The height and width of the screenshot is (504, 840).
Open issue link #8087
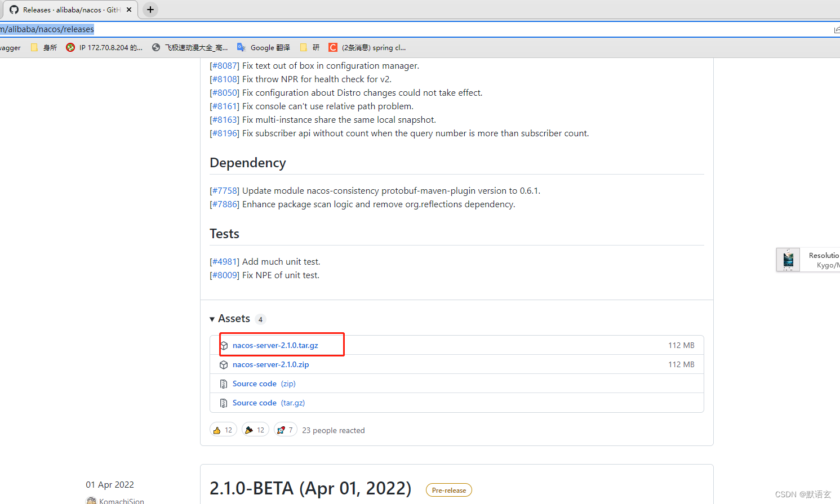click(x=224, y=66)
